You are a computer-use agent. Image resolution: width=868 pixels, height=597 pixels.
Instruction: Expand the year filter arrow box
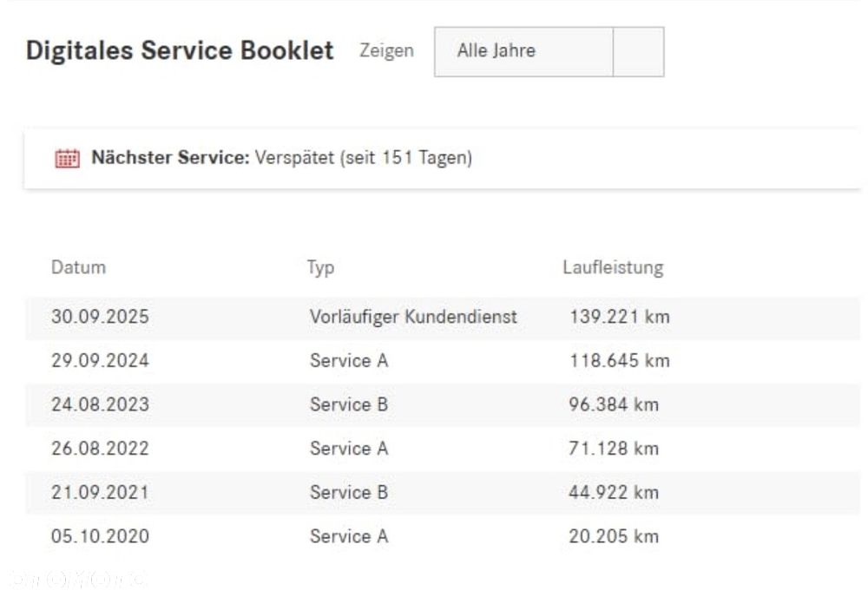pyautogui.click(x=639, y=51)
